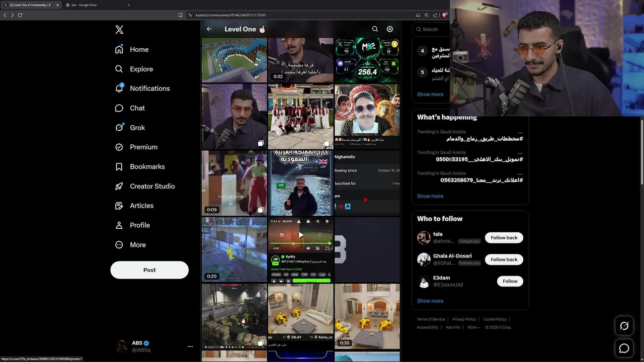Image resolution: width=644 pixels, height=362 pixels.
Task: Open the first trend's more options dots
Action: (520, 132)
